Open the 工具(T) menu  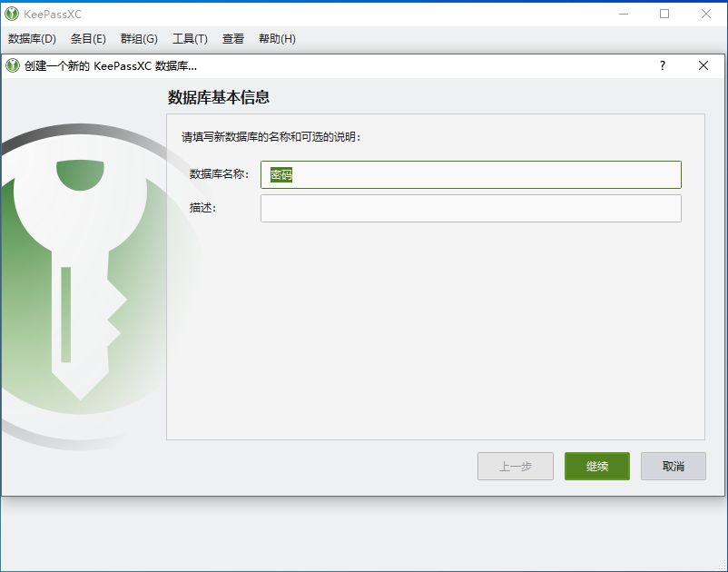point(190,38)
